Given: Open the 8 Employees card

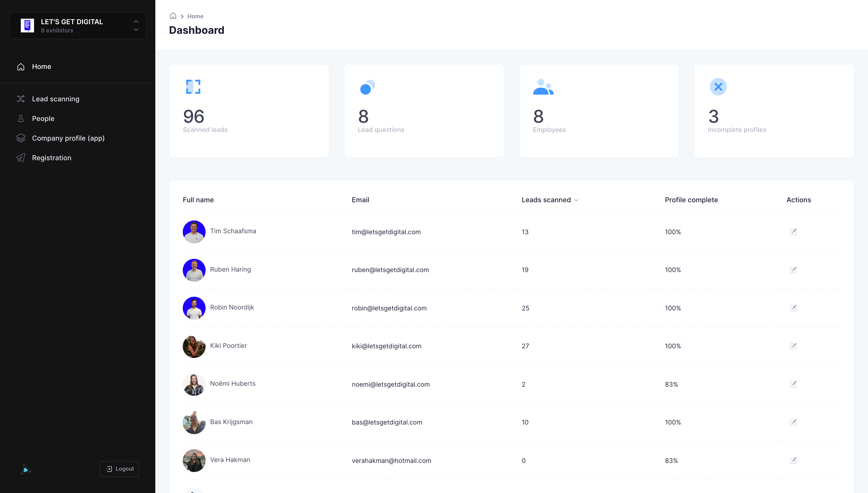Looking at the screenshot, I should click(599, 111).
